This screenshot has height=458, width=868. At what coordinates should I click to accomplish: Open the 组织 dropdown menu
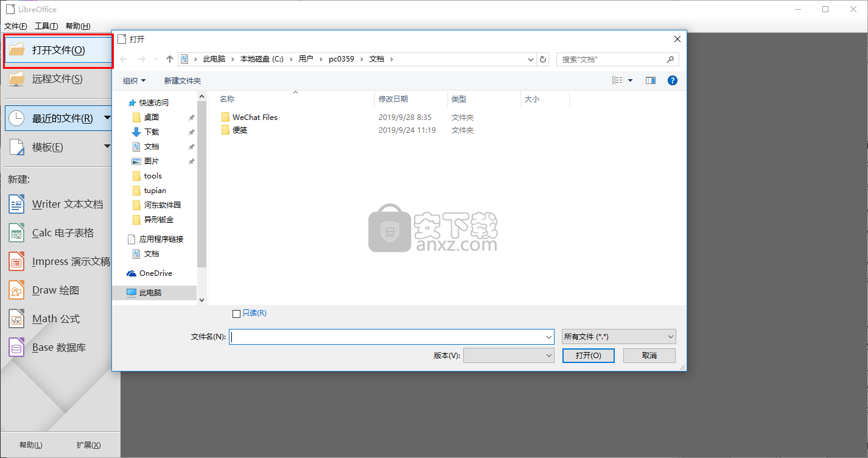click(x=134, y=80)
